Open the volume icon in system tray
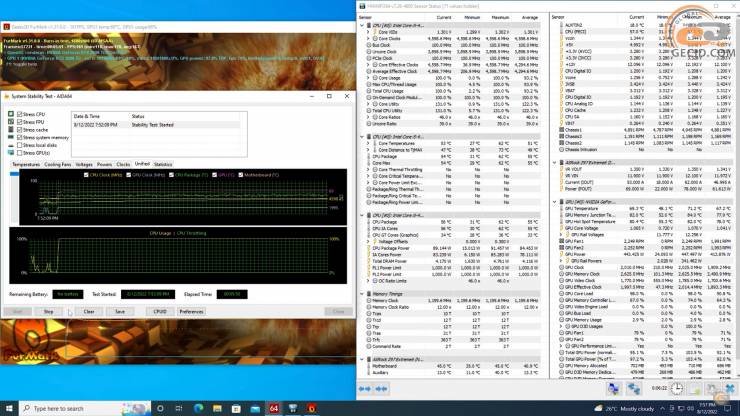Viewport: 740px width, 416px height. (690, 408)
